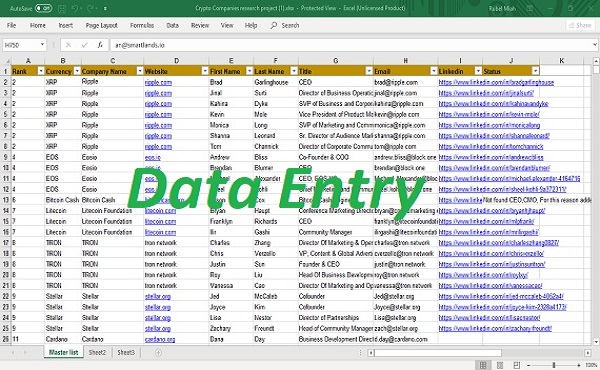Click the horizontal scrollbar thumb
This screenshot has width=600, height=370.
438,353
